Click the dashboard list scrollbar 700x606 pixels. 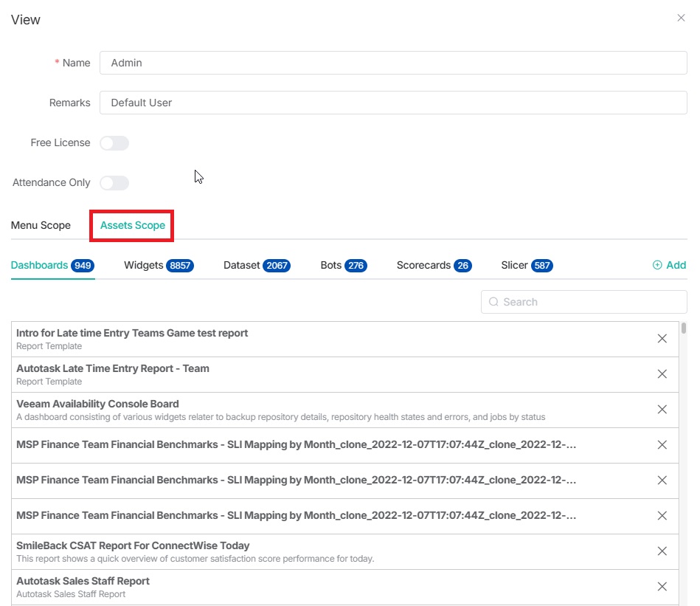684,328
